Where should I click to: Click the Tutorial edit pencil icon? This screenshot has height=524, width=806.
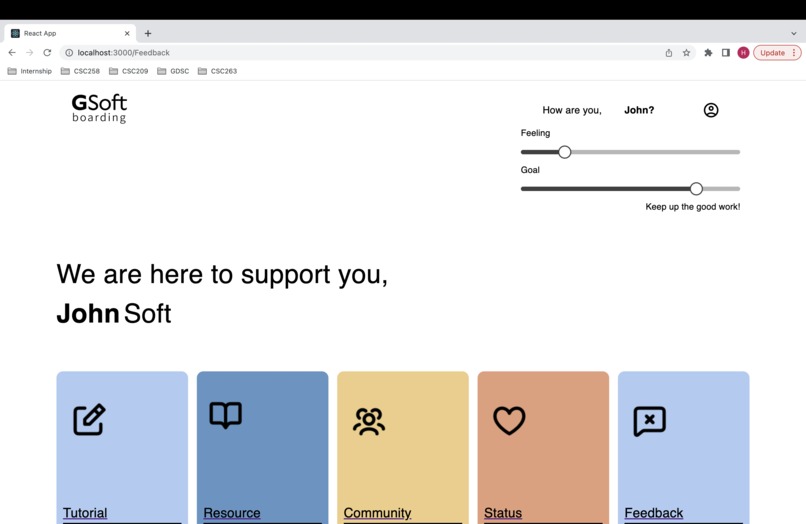tap(89, 420)
